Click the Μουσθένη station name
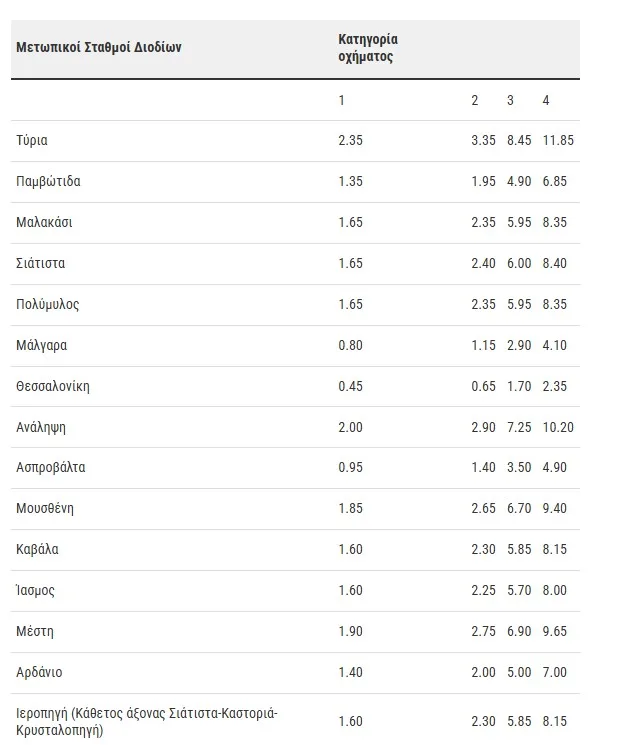 click(x=45, y=509)
